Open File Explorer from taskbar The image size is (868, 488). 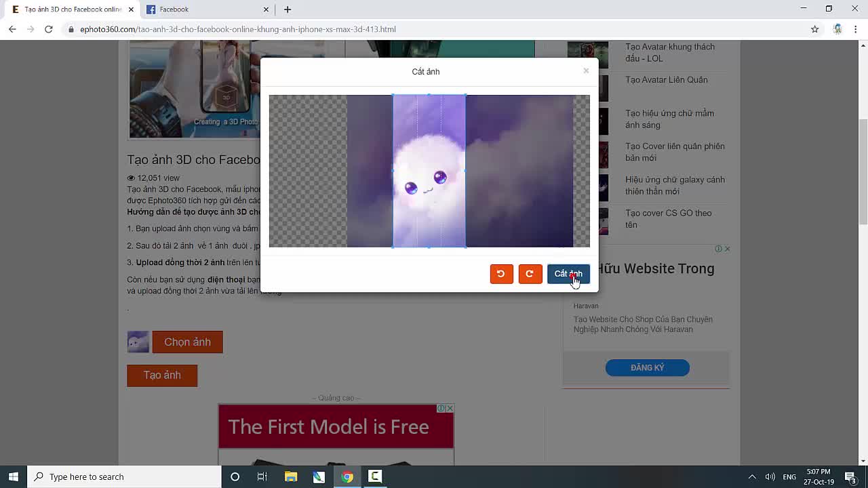click(x=291, y=476)
